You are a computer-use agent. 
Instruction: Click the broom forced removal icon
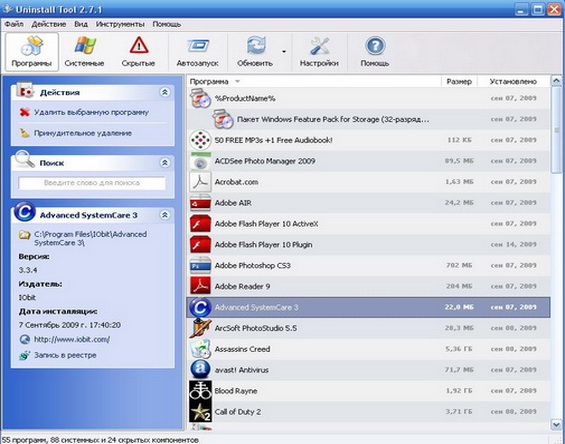click(x=24, y=133)
